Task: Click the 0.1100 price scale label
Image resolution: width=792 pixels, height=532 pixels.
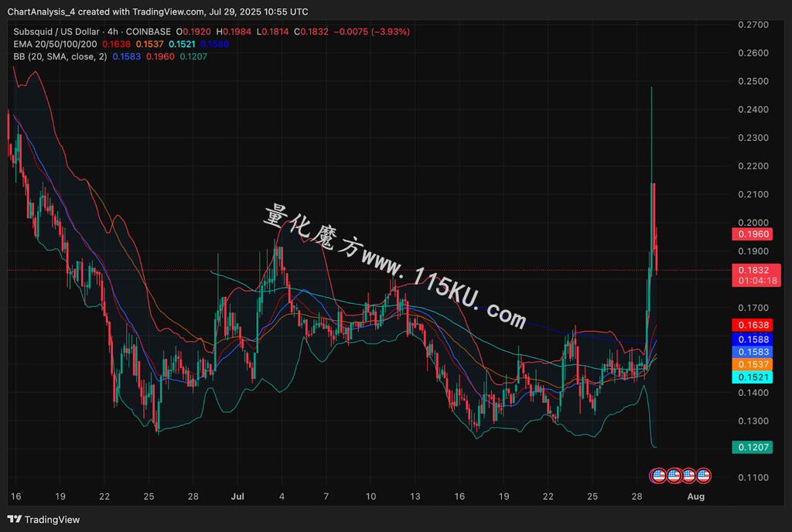Action: [x=753, y=478]
